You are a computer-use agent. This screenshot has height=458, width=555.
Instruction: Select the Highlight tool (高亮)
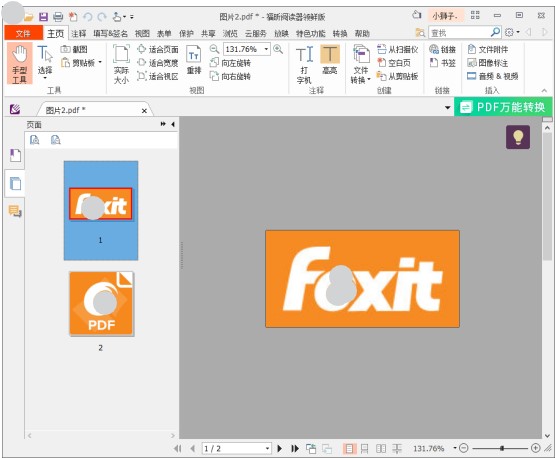click(x=330, y=60)
